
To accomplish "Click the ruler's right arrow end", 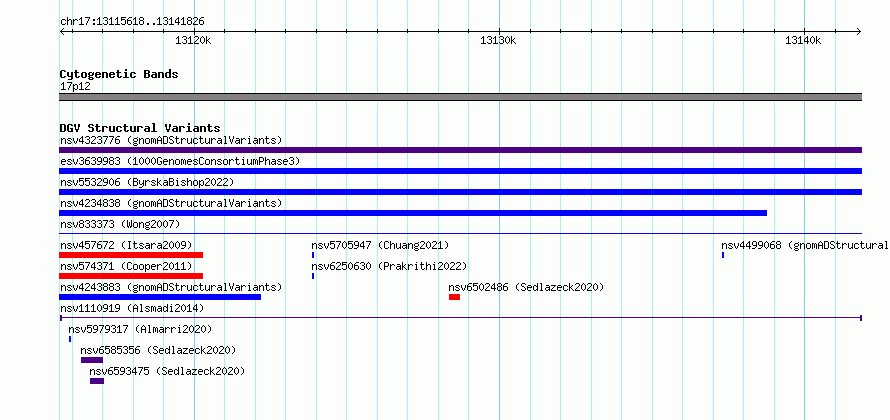I will 859,31.
